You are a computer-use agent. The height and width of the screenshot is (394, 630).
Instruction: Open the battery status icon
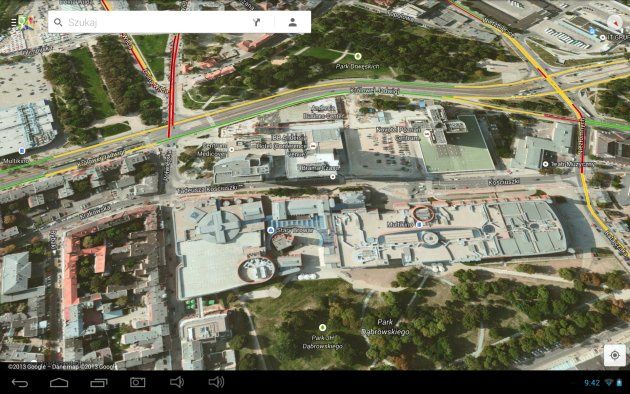(619, 383)
